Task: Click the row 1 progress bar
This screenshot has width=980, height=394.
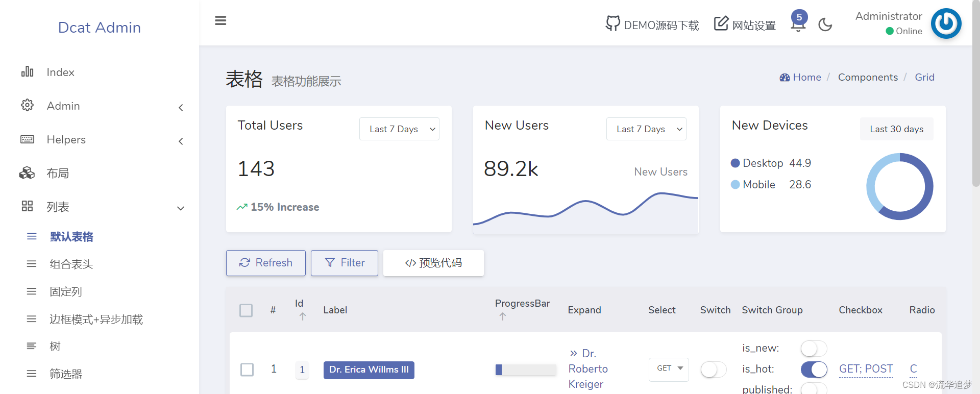Action: [526, 370]
